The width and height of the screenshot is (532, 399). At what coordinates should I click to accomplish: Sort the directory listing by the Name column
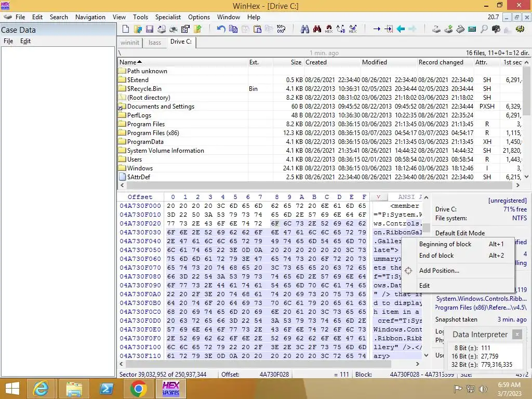[183, 62]
